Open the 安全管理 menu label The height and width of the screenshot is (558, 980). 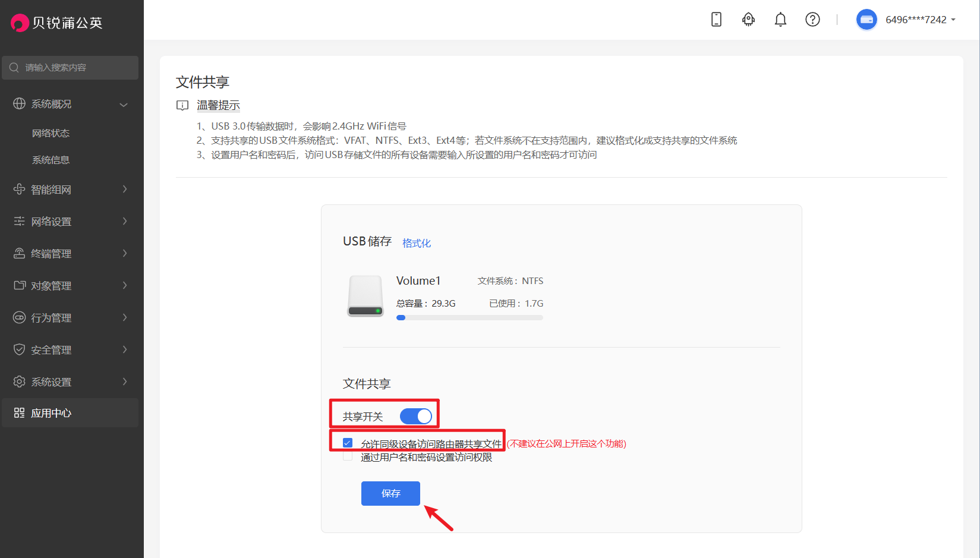pyautogui.click(x=51, y=350)
